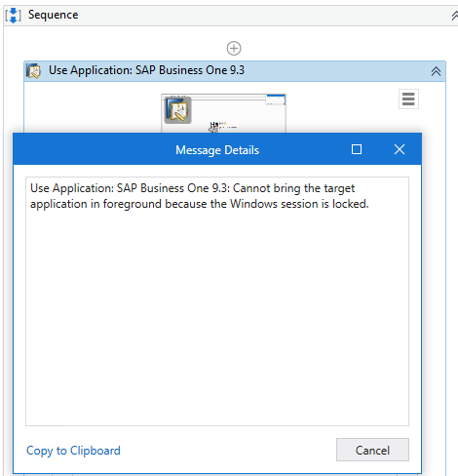The height and width of the screenshot is (476, 458).
Task: Click the 'Cannot bring the target' message line
Action: pos(293,188)
